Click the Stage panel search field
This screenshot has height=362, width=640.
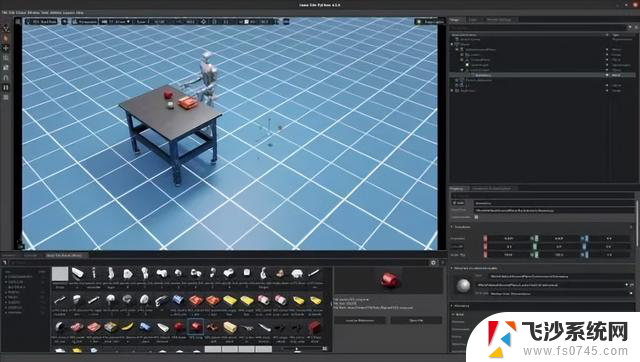pyautogui.click(x=538, y=27)
